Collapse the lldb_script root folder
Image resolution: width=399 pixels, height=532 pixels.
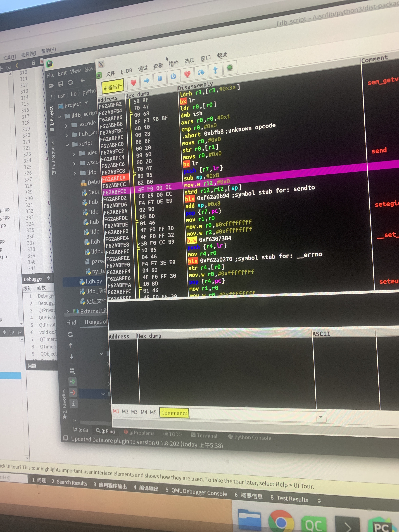click(59, 117)
